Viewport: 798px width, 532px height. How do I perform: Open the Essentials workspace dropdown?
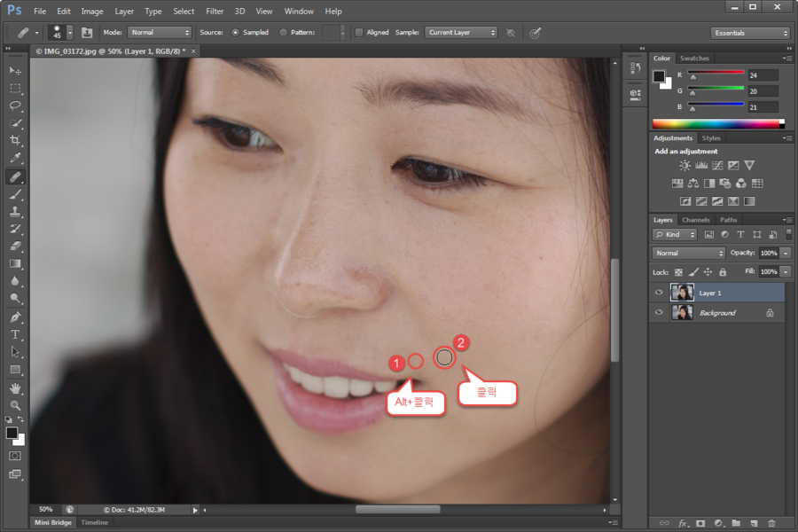click(x=750, y=33)
